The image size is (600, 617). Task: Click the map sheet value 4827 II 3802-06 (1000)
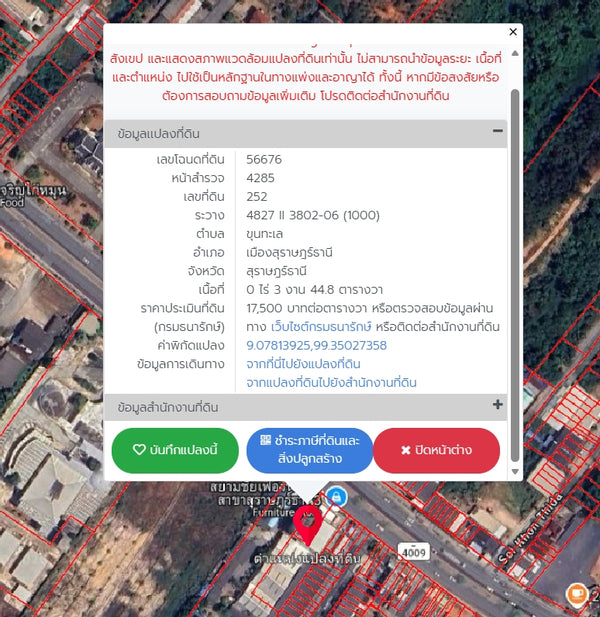point(313,215)
